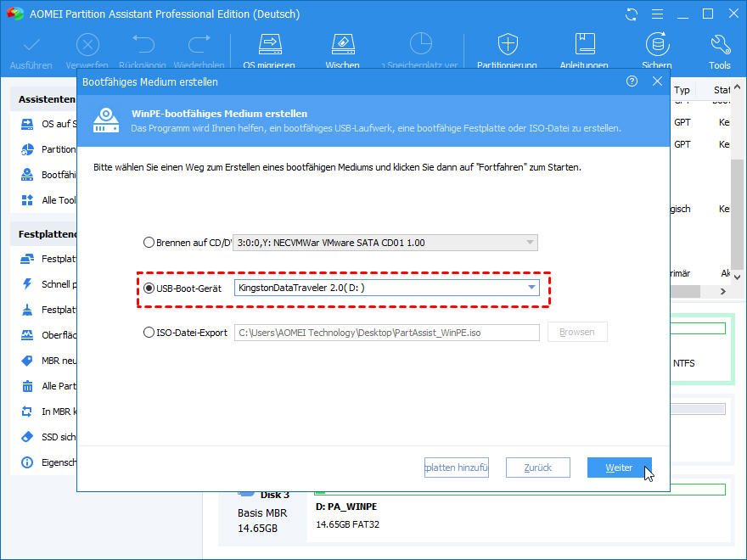Screen dimensions: 747x560
Task: Click the Festplatte wischen broom icon
Action: 27,310
